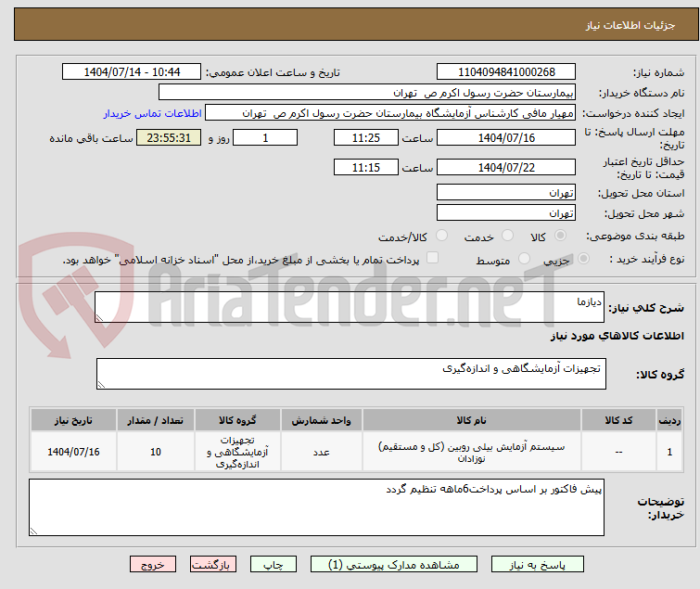Click the ردیف column header
The width and height of the screenshot is (700, 589).
[669, 420]
